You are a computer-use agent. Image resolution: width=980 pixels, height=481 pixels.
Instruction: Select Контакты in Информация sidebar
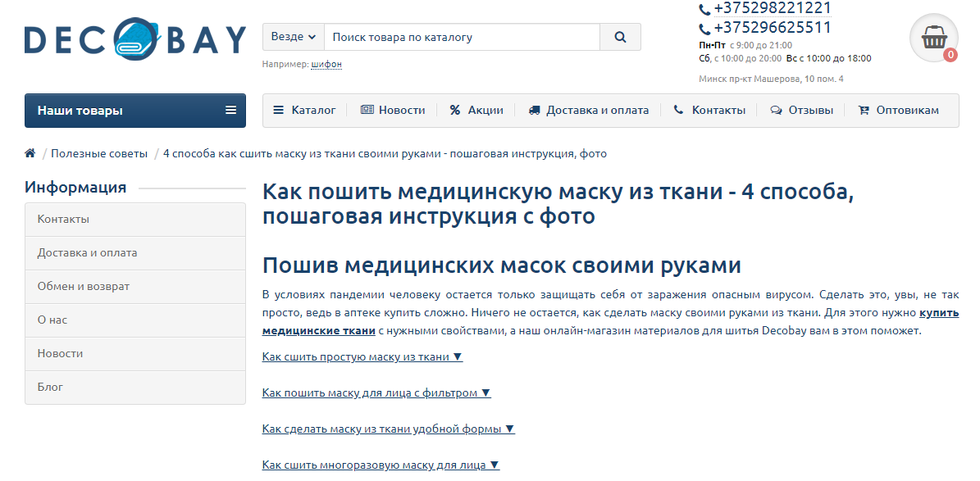tap(135, 220)
